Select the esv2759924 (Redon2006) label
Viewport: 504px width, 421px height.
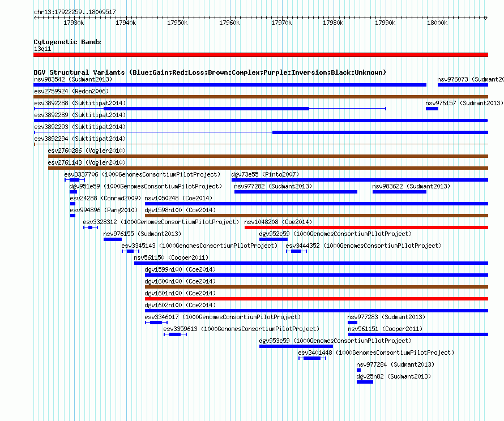coord(71,91)
